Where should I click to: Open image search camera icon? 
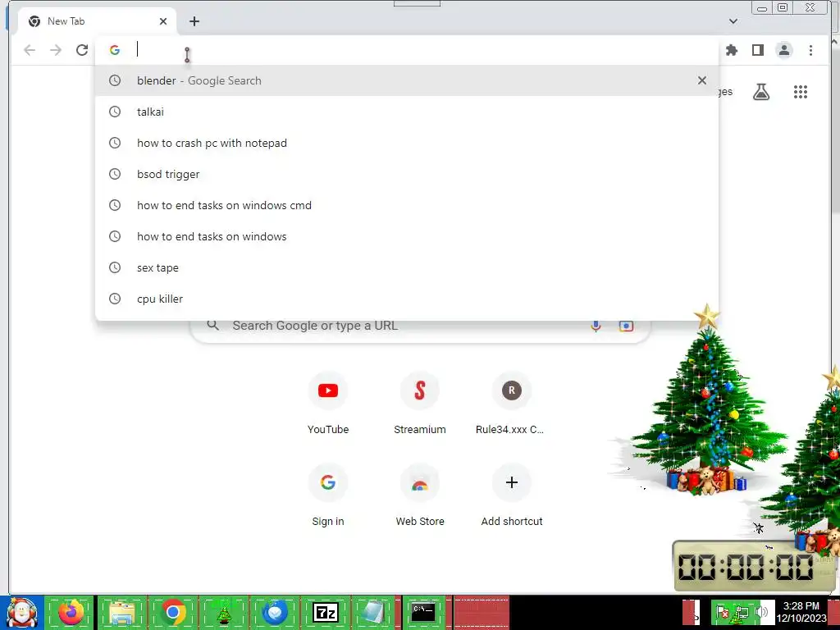626,326
